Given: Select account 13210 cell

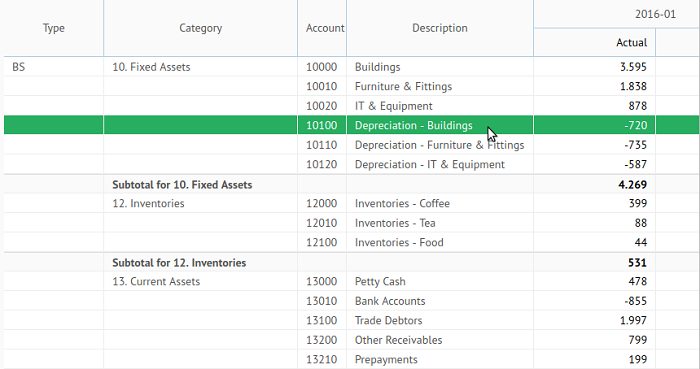Looking at the screenshot, I should (322, 359).
